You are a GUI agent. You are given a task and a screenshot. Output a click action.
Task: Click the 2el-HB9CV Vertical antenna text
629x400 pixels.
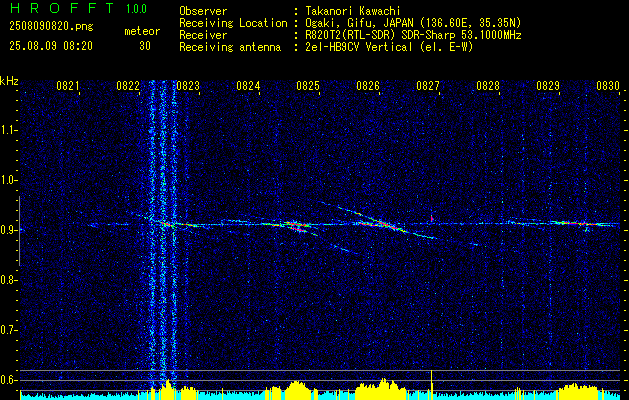[389, 47]
